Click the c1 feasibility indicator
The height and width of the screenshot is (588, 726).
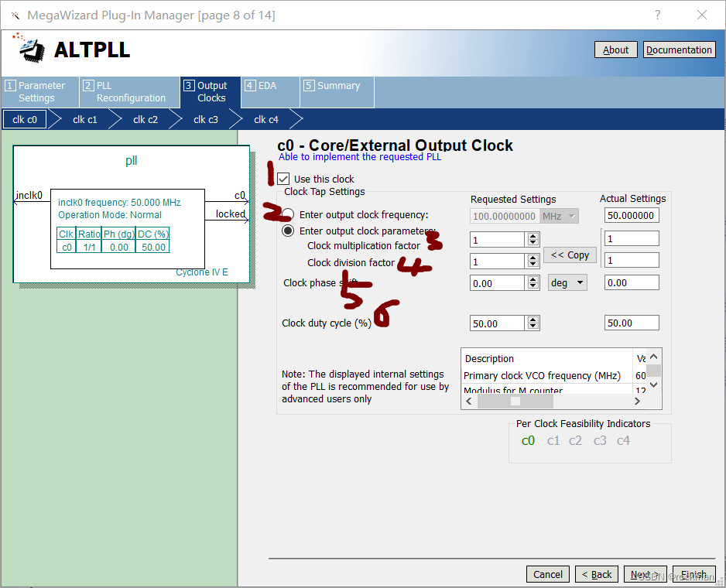pyautogui.click(x=553, y=440)
